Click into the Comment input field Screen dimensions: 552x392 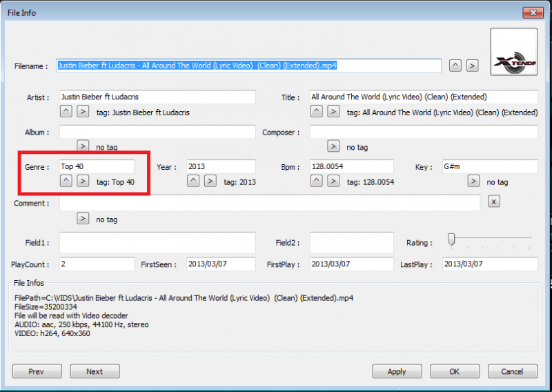pyautogui.click(x=270, y=203)
